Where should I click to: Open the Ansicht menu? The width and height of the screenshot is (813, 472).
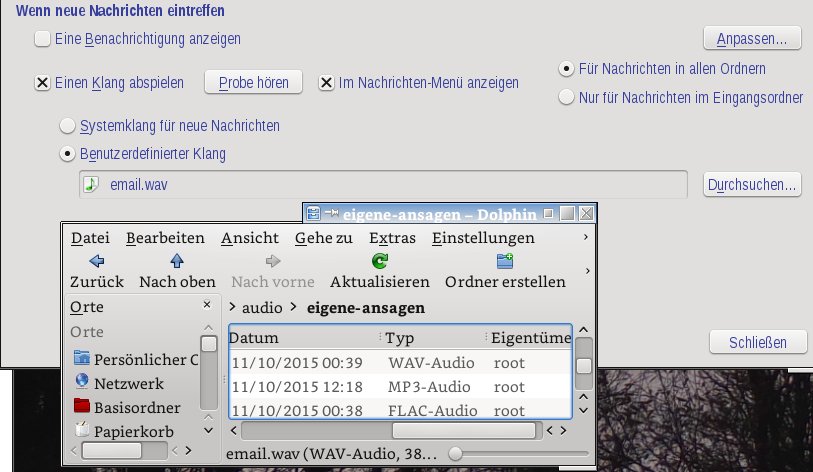click(x=250, y=238)
